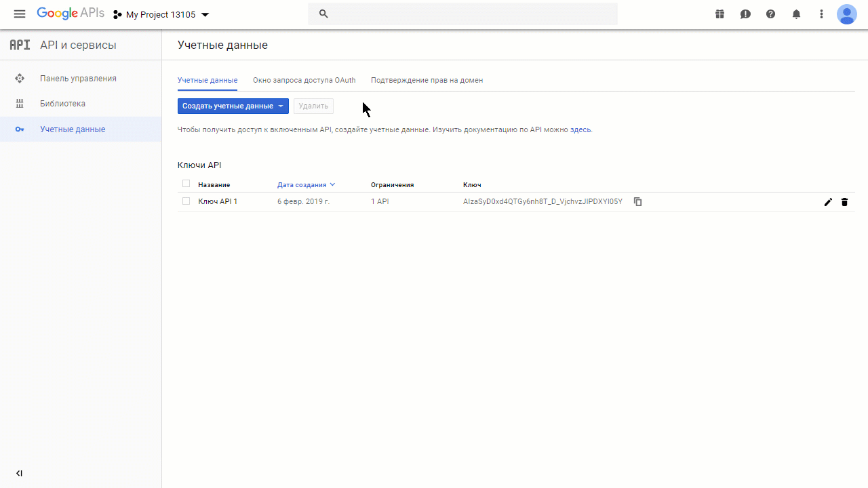Image resolution: width=868 pixels, height=488 pixels.
Task: Open the My Project 13105 project selector
Action: click(161, 14)
